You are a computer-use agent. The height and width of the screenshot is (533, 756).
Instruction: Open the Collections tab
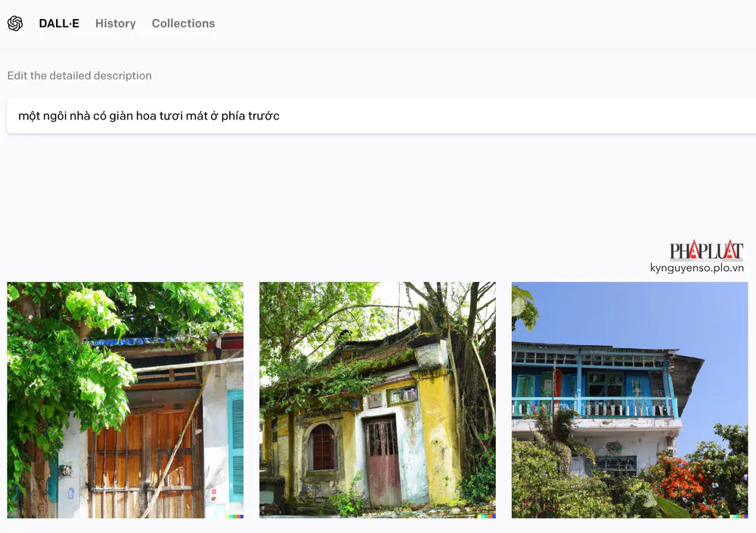point(183,23)
